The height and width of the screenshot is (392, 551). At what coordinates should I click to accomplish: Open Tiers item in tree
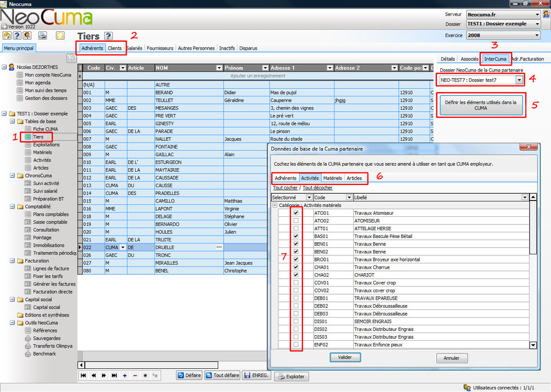point(38,137)
